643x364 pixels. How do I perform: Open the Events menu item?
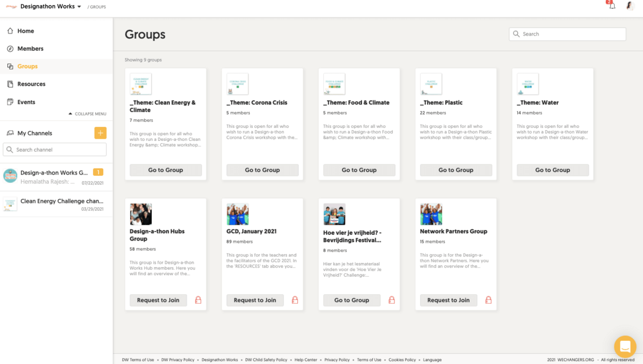[x=26, y=102]
